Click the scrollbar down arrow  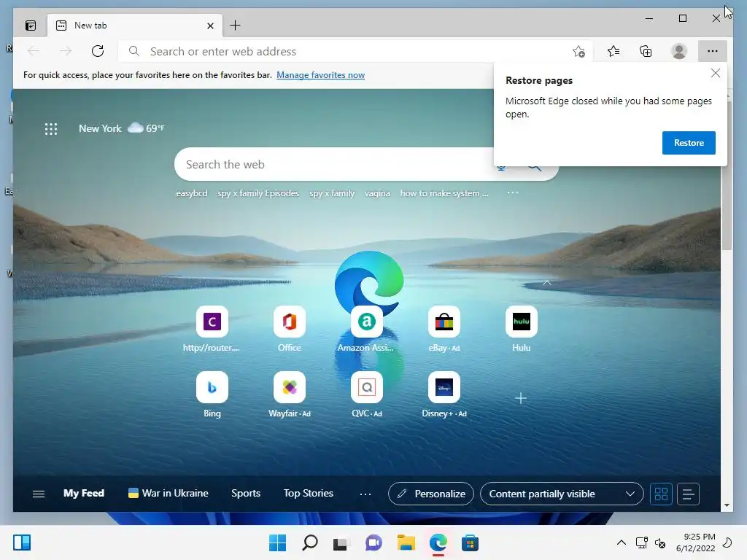727,505
